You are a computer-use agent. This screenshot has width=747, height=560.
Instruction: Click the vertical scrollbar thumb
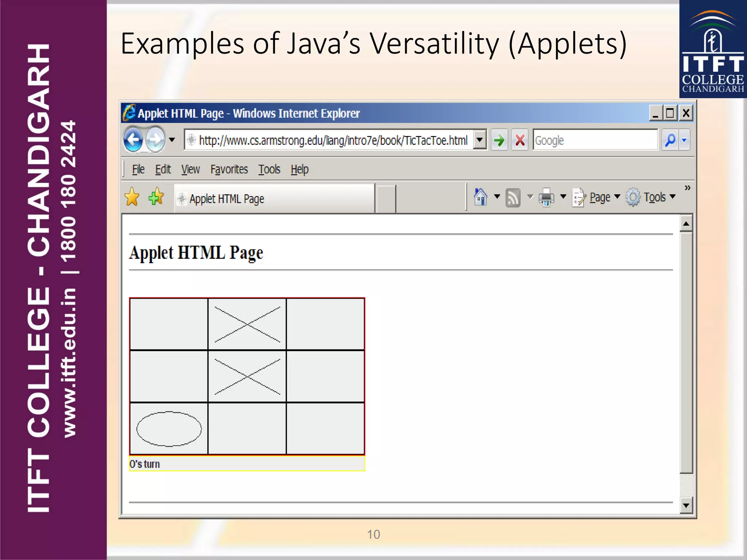pyautogui.click(x=686, y=353)
